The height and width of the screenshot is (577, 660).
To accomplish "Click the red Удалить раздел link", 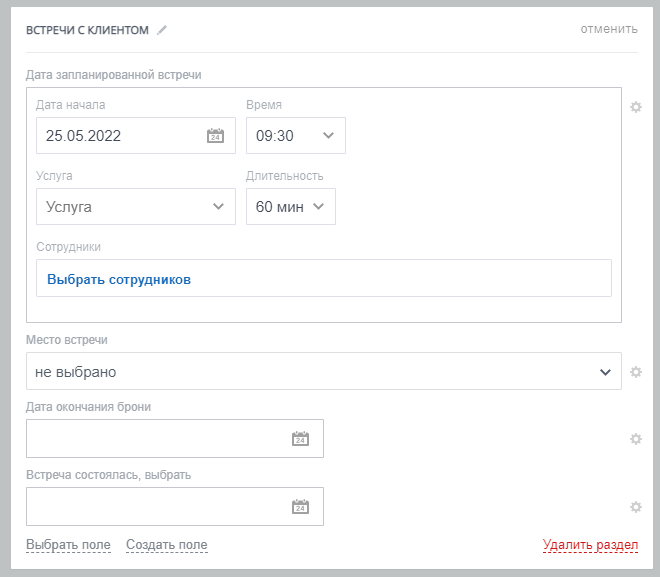I will pyautogui.click(x=590, y=545).
